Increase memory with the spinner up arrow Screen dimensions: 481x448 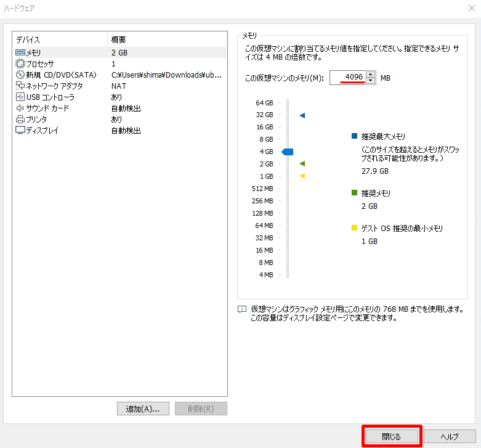[x=371, y=75]
